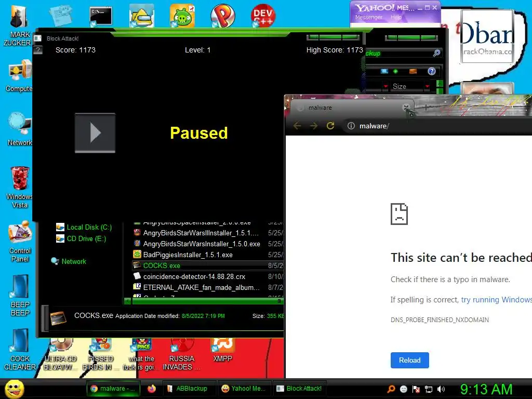Open the COCK CLEANER desktop shortcut
532x399 pixels.
tap(20, 350)
